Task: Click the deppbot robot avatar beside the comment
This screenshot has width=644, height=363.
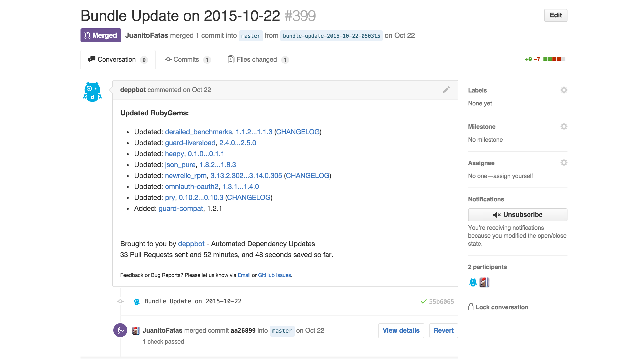Action: point(92,92)
